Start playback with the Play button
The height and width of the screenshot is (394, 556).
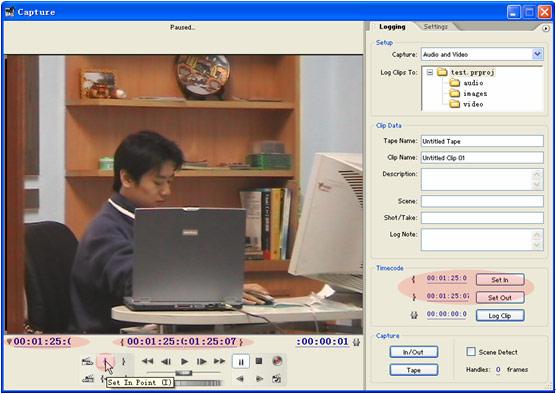point(184,361)
